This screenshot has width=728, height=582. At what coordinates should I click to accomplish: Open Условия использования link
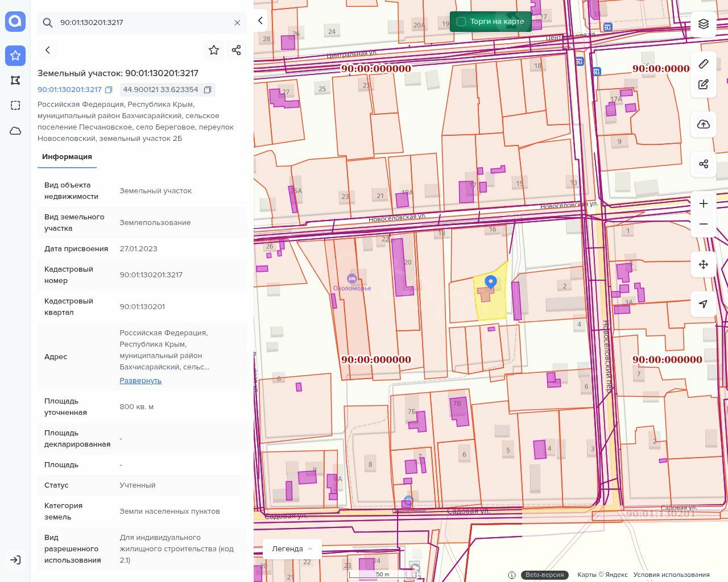coord(671,575)
